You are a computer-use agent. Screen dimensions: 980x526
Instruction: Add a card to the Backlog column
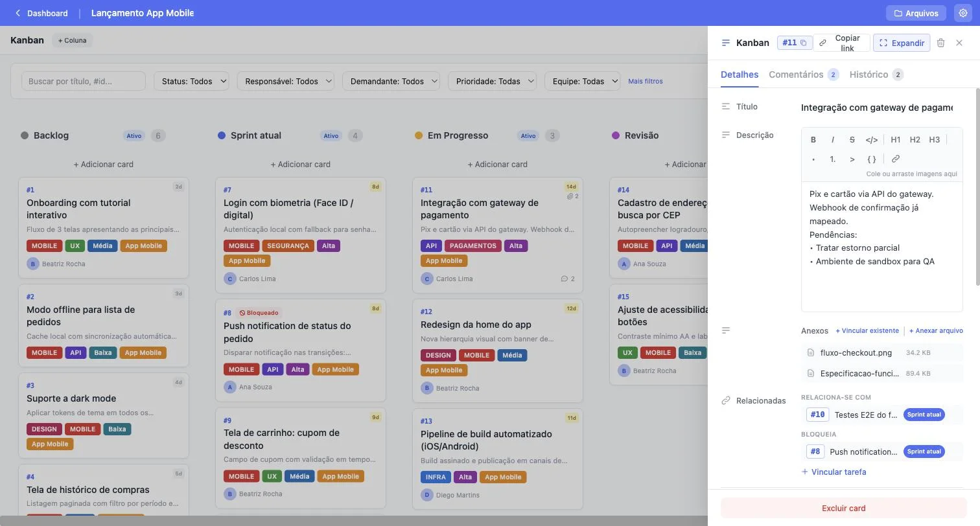tap(104, 164)
